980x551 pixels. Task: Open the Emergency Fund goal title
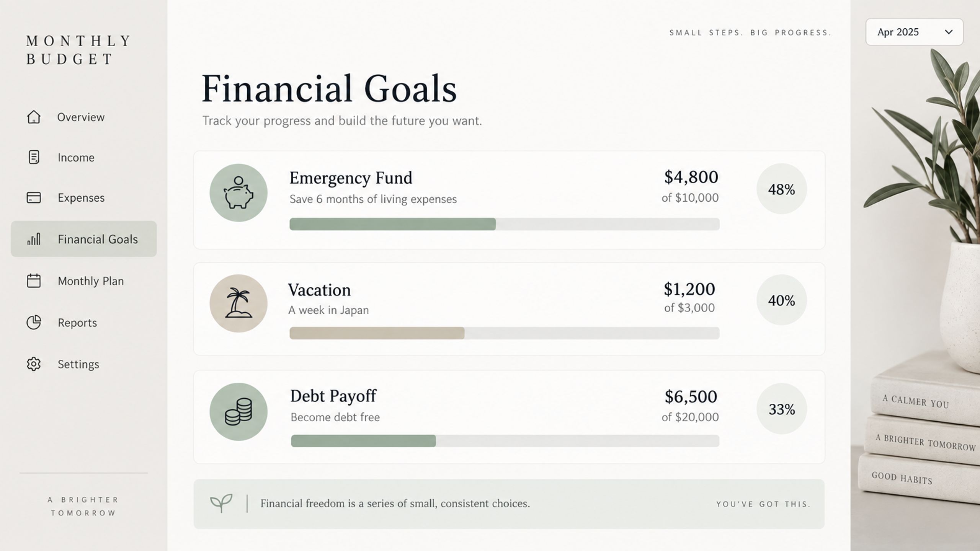click(x=351, y=178)
